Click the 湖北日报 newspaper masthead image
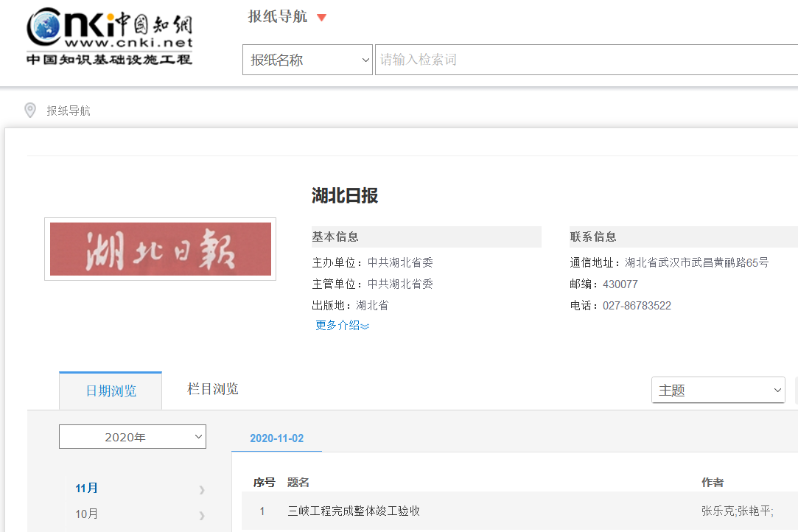Screen dimensions: 798x532 (x=160, y=249)
